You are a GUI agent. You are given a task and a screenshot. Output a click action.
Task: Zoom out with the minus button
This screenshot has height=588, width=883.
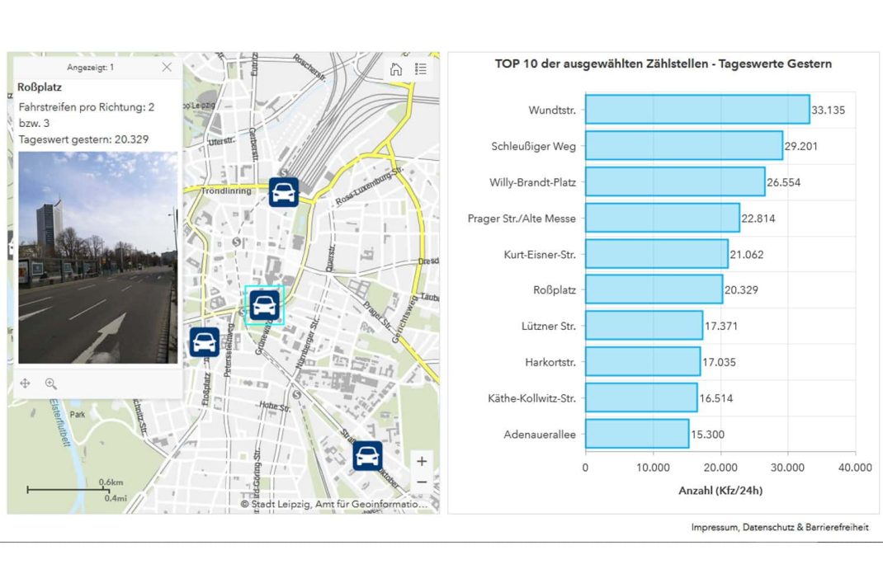point(422,482)
